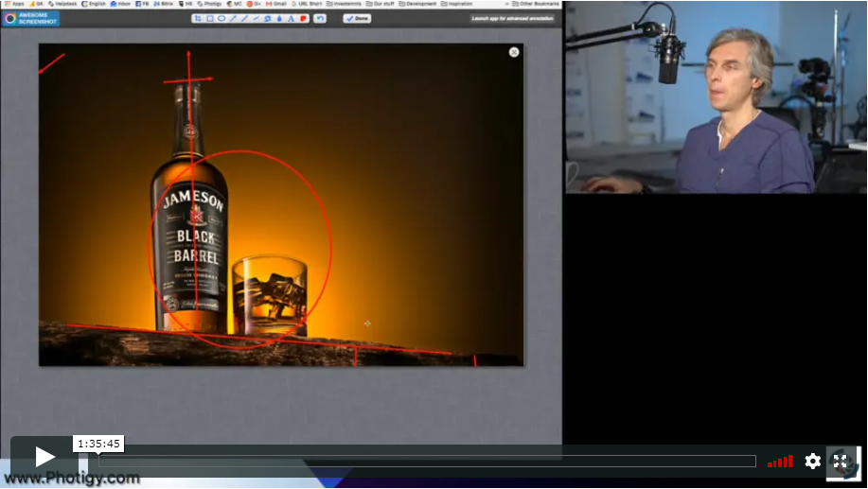The width and height of the screenshot is (868, 489).
Task: Select the straight Line tool
Action: point(244,18)
